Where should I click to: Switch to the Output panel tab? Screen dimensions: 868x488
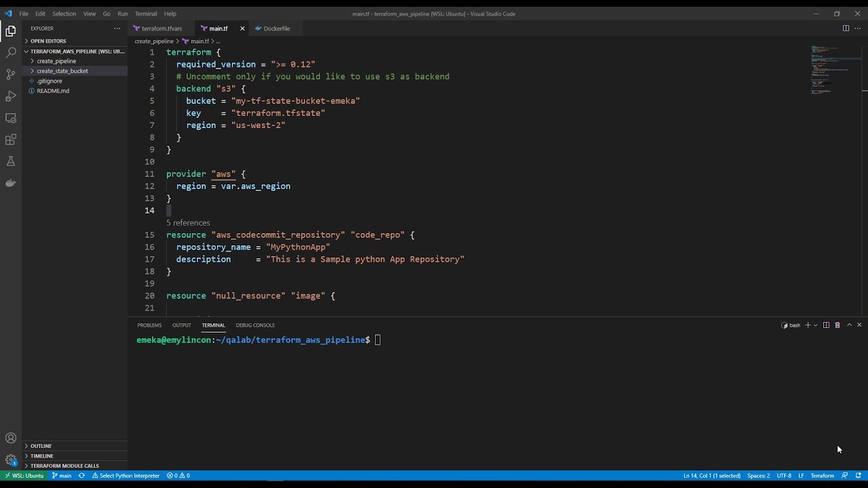[182, 325]
